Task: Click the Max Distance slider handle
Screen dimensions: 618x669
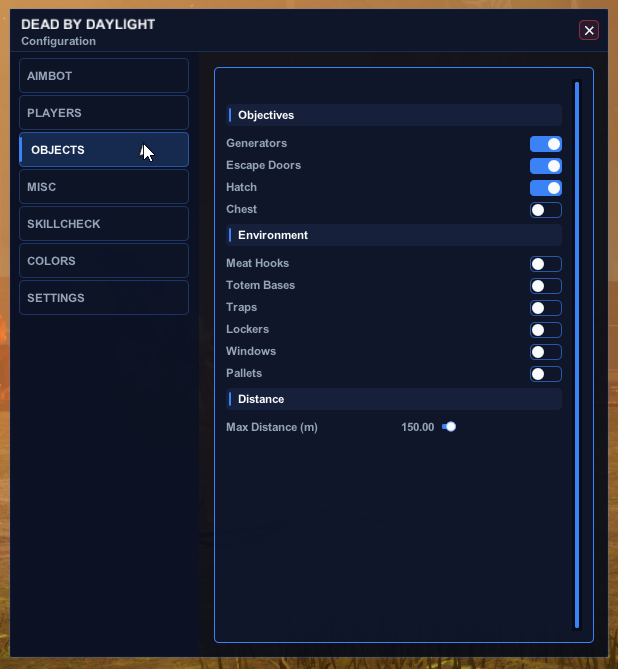Action: (x=451, y=427)
